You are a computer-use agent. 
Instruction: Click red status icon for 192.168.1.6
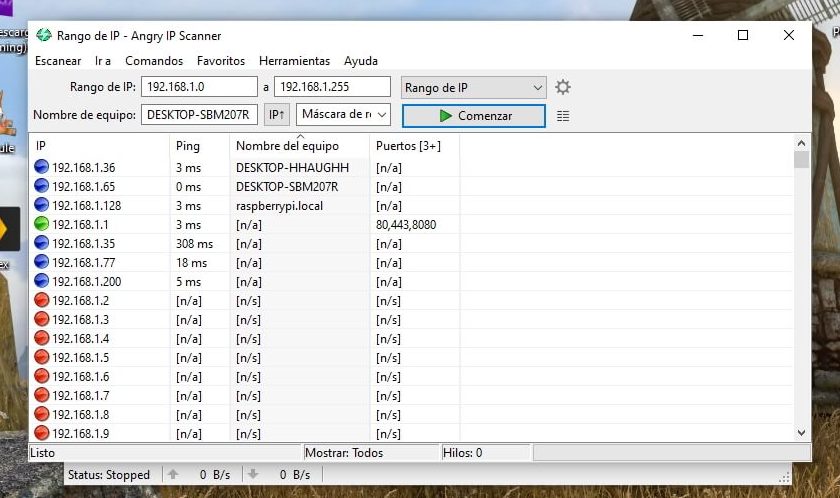point(41,376)
